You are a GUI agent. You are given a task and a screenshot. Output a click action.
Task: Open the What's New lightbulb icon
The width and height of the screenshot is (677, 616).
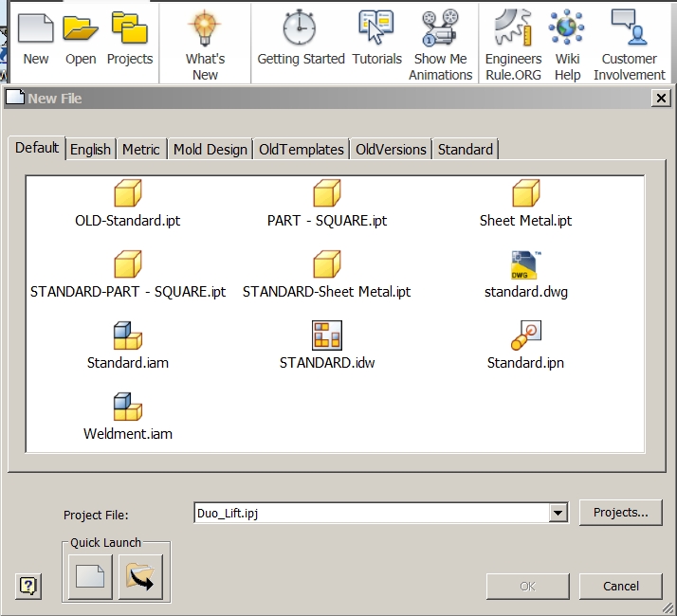[x=205, y=28]
